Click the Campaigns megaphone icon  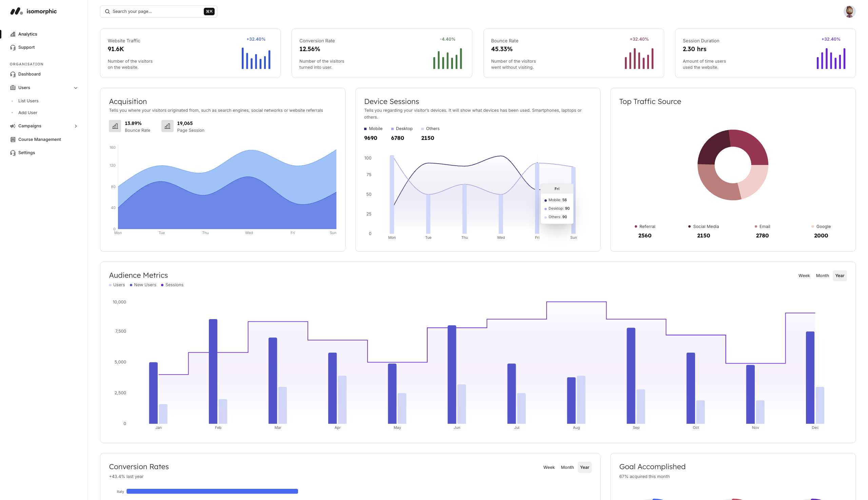point(13,126)
